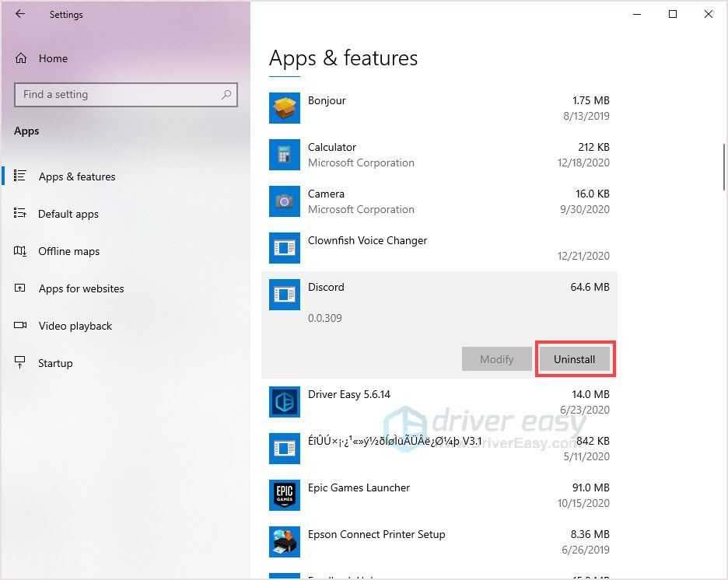Click Camera size 16.0 KB
This screenshot has height=580, width=728.
point(593,194)
